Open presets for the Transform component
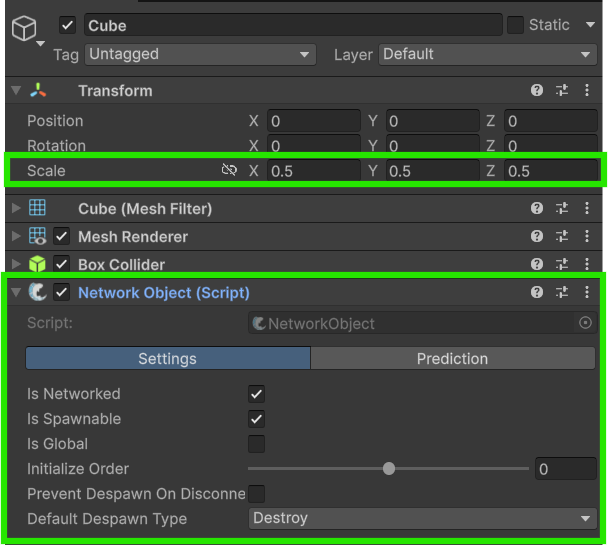The image size is (608, 545). click(x=562, y=90)
